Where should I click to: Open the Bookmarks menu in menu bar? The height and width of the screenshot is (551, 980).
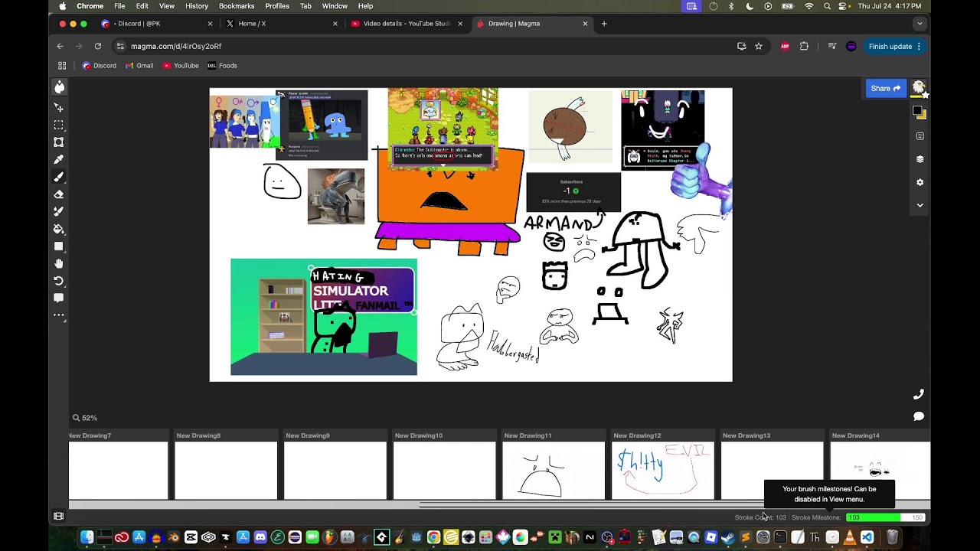(x=237, y=6)
